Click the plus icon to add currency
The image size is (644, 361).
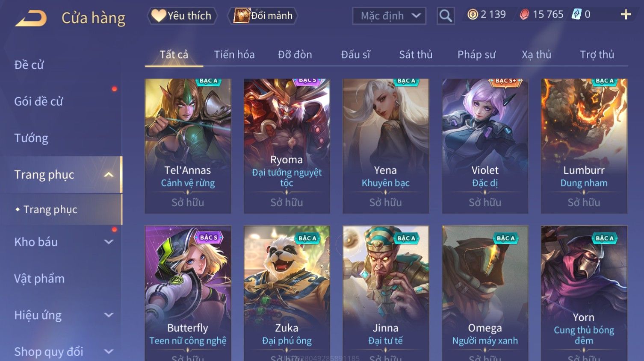pos(626,15)
